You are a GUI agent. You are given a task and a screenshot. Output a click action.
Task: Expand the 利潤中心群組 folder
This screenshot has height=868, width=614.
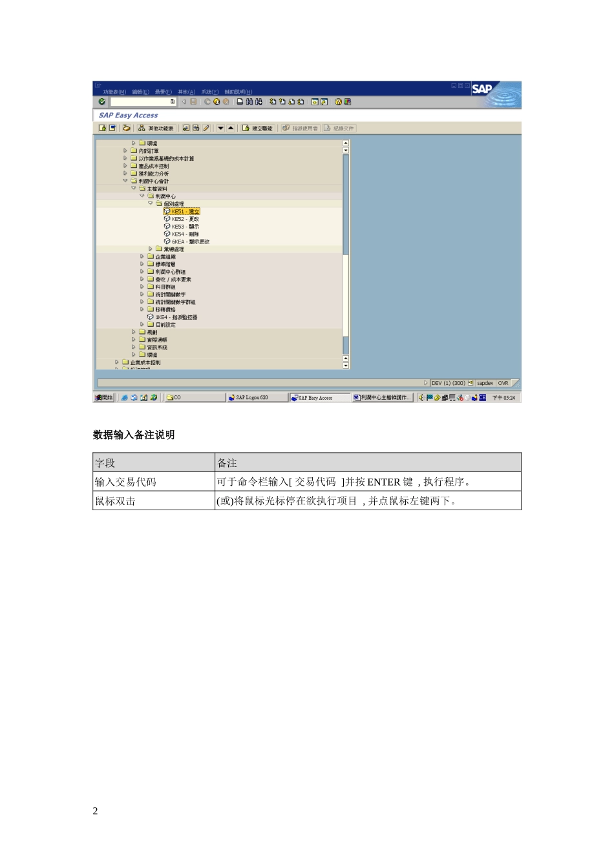click(142, 272)
